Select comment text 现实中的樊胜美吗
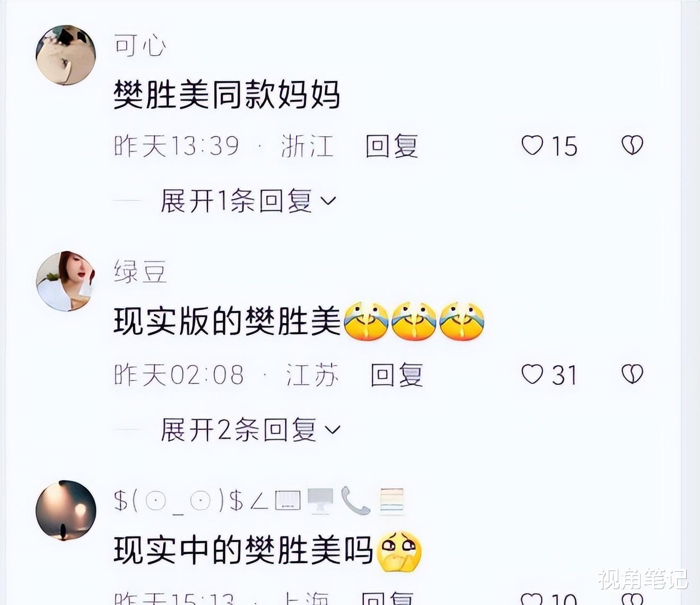The height and width of the screenshot is (605, 700). click(243, 550)
